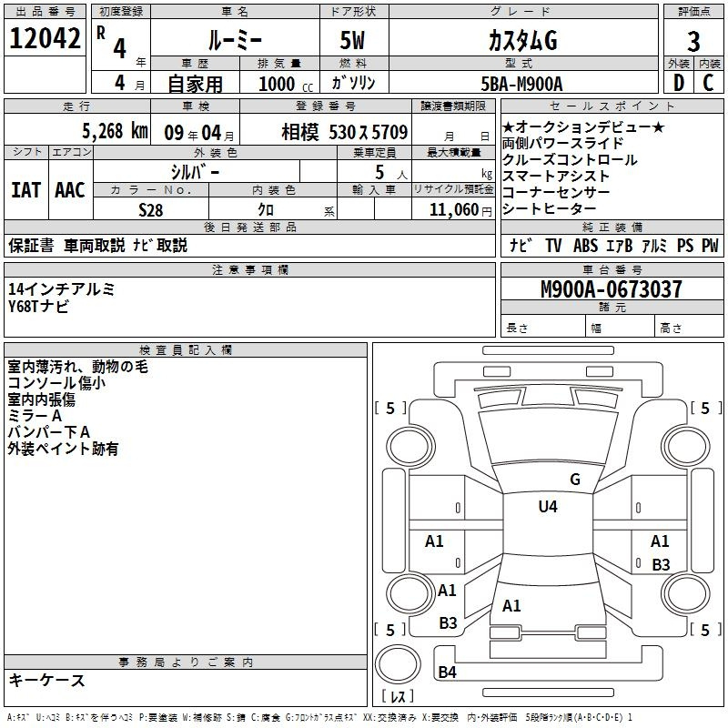Click the inspection expiry 09年04月
The image size is (728, 728).
(199, 133)
